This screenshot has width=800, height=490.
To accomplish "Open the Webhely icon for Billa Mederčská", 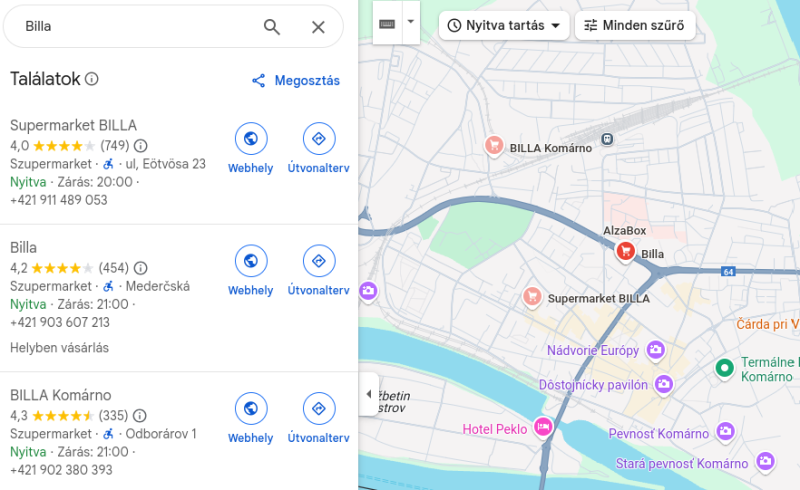I will point(251,261).
